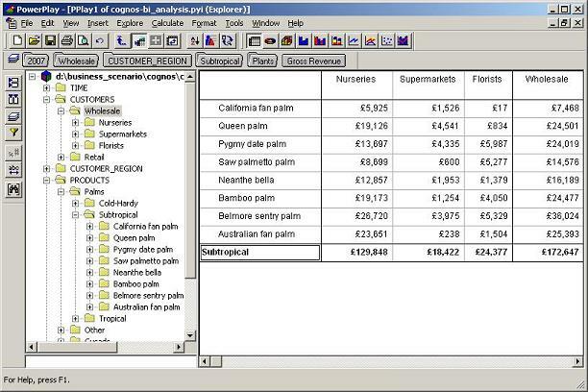Collapse the CUSTOMERS dimension node
This screenshot has height=392, width=588.
pyautogui.click(x=46, y=99)
